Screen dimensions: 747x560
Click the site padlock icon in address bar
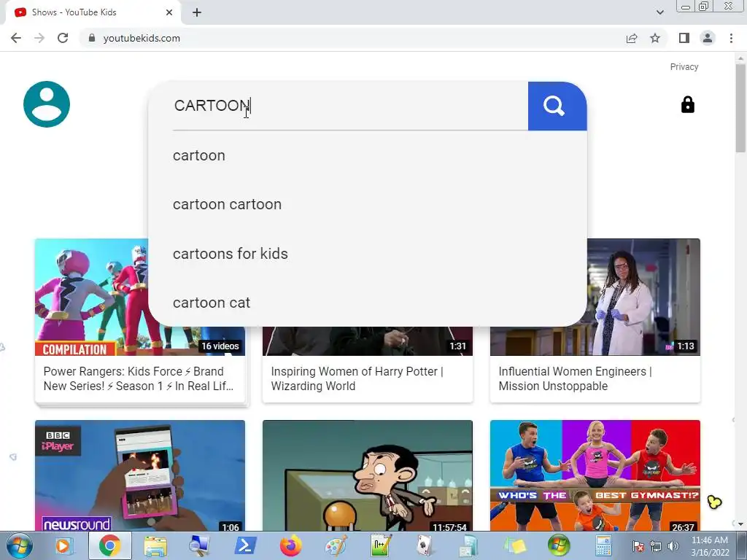tap(92, 38)
